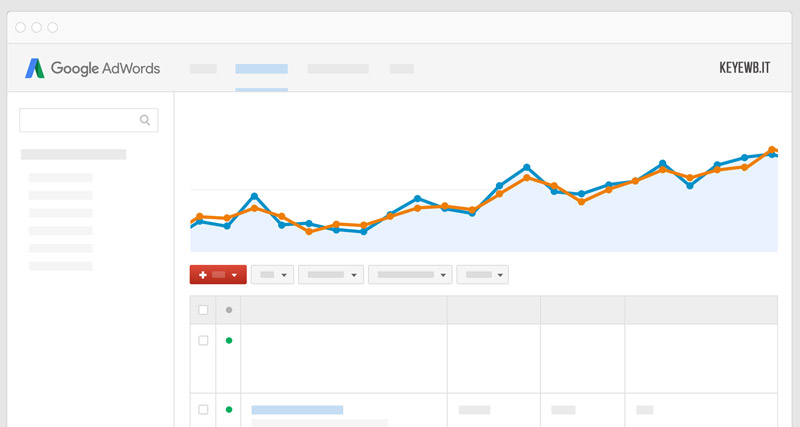Click the white plus icon on the red button
The image size is (800, 427).
click(x=203, y=275)
